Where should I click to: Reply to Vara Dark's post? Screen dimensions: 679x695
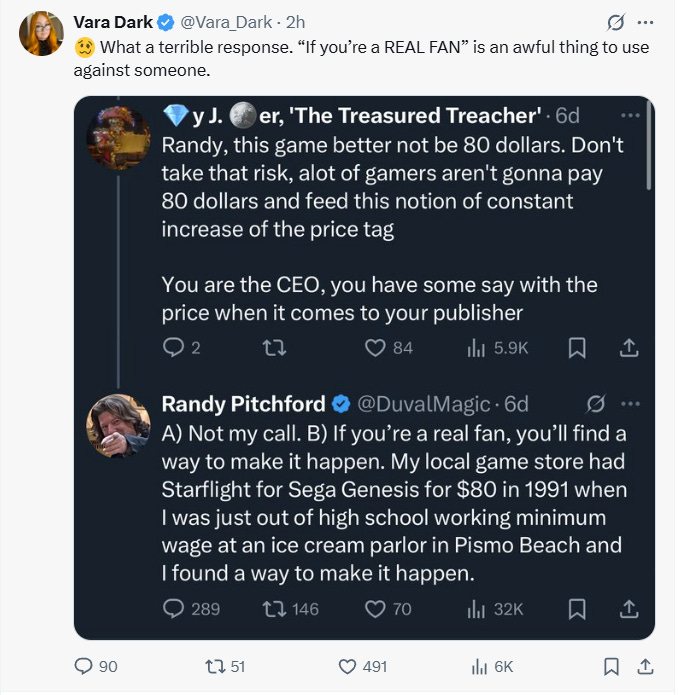pyautogui.click(x=96, y=666)
